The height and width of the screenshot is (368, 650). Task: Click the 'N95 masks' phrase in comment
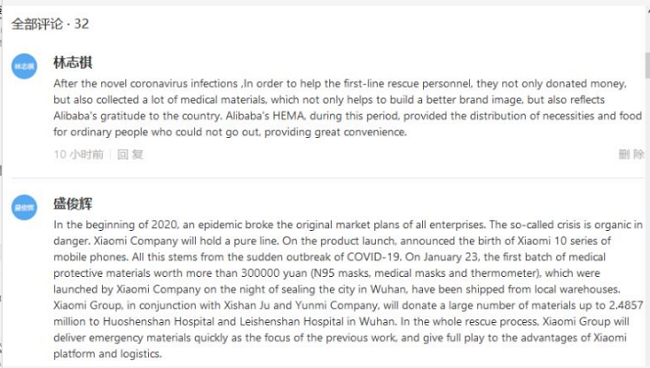pyautogui.click(x=341, y=273)
